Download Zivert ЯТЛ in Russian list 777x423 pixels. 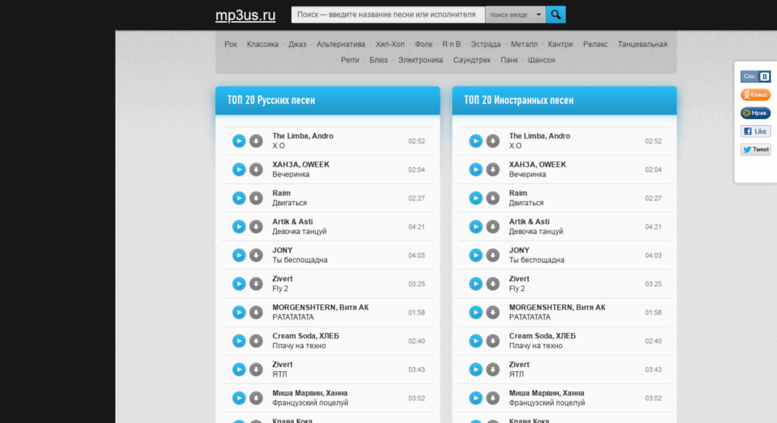256,370
